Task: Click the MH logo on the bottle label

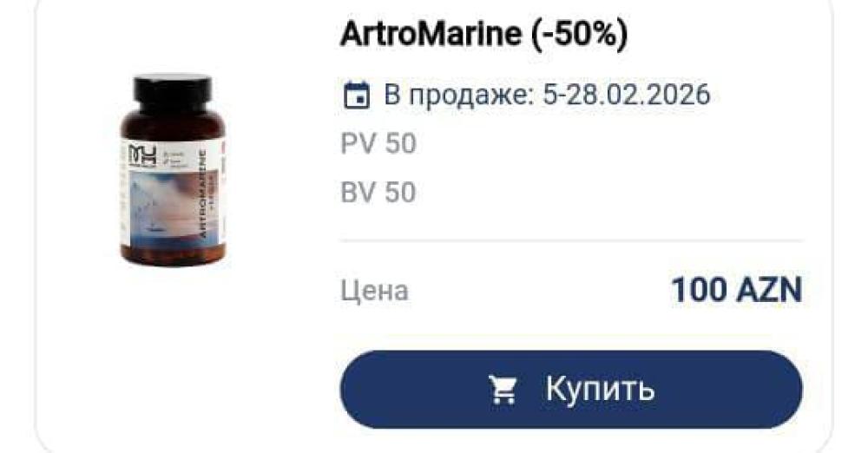Action: click(142, 155)
